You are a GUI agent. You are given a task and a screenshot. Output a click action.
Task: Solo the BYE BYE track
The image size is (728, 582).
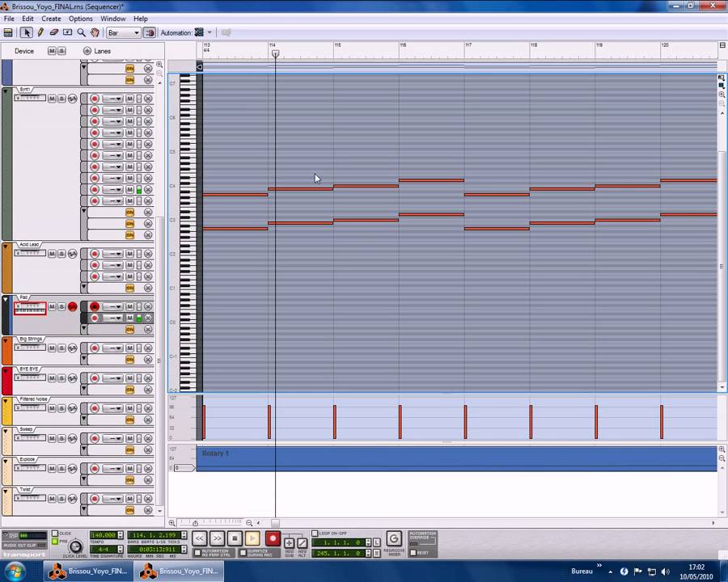pos(61,378)
